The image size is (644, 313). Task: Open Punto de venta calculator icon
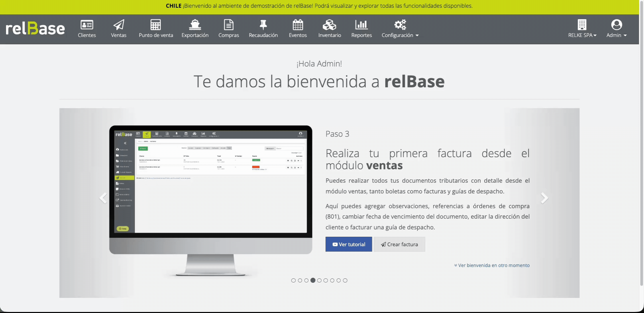click(x=156, y=25)
